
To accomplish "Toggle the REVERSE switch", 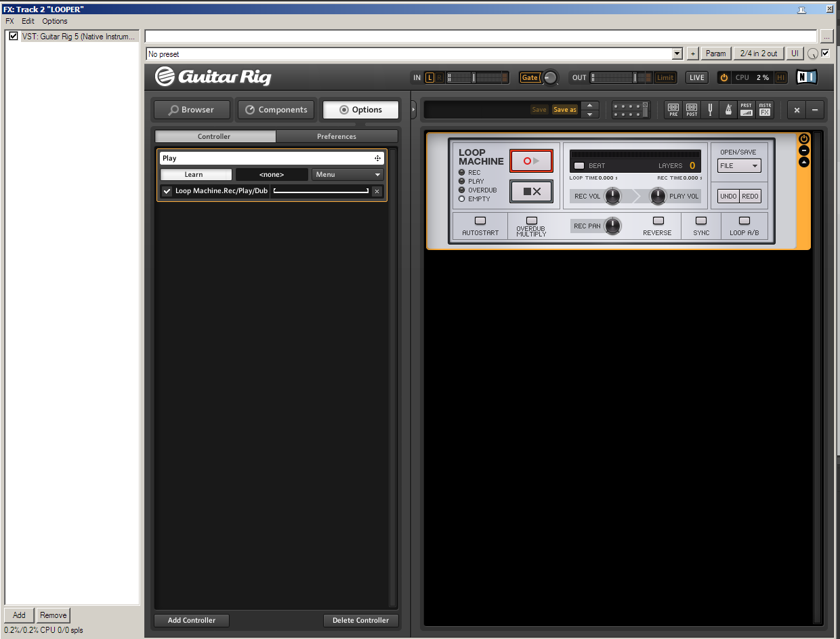I will (658, 221).
